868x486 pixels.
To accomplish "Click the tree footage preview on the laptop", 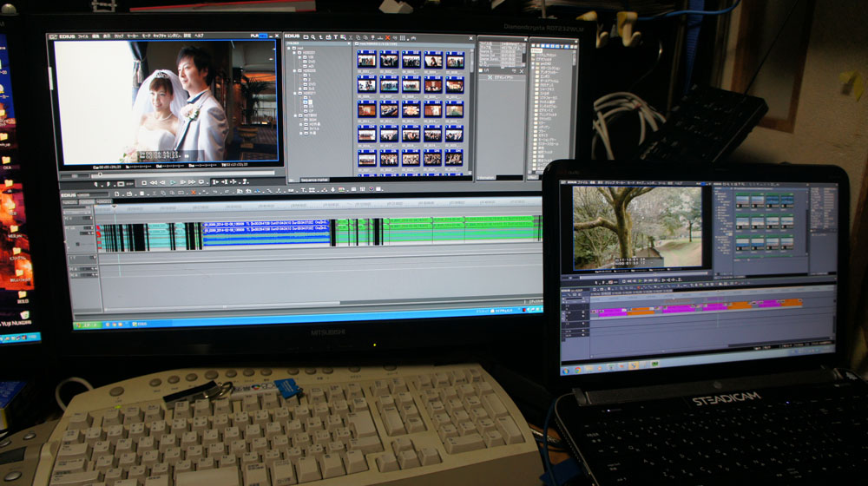I will click(x=637, y=228).
